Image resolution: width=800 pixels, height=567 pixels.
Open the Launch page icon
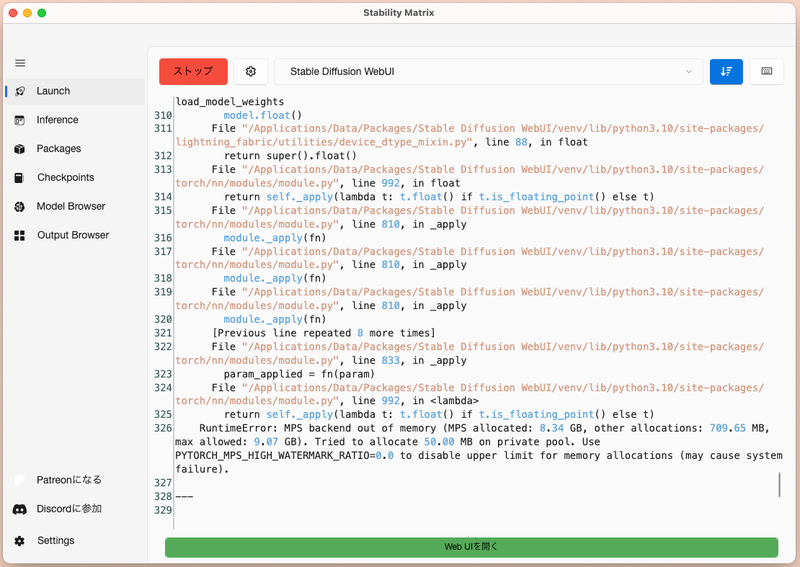pyautogui.click(x=20, y=91)
